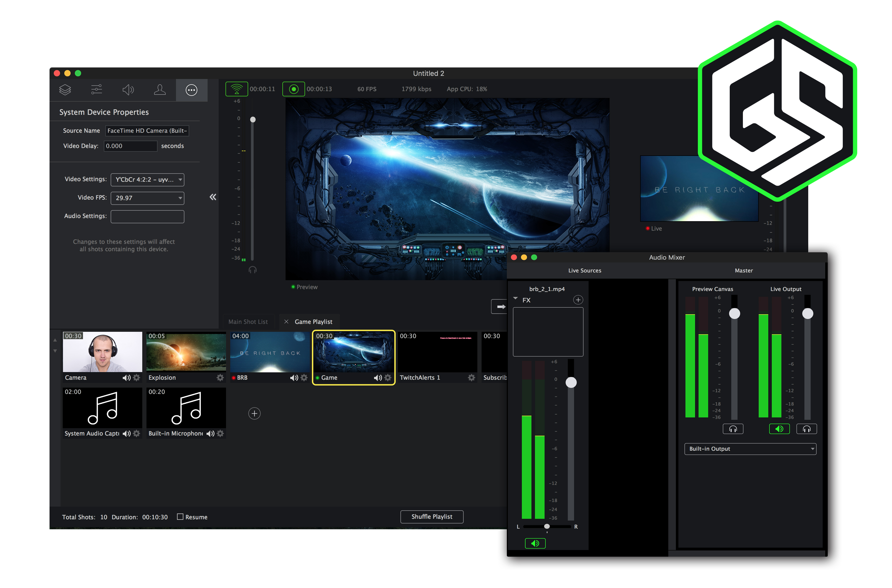Viewport: 892px width, 588px height.
Task: Mute audio on the Camera shot
Action: pos(126,378)
